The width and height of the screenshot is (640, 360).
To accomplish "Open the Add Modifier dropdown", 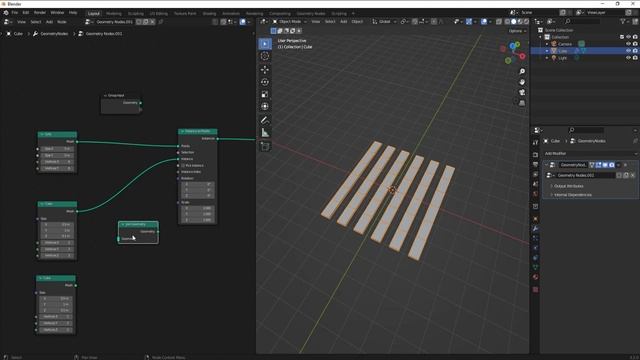I will (x=590, y=153).
